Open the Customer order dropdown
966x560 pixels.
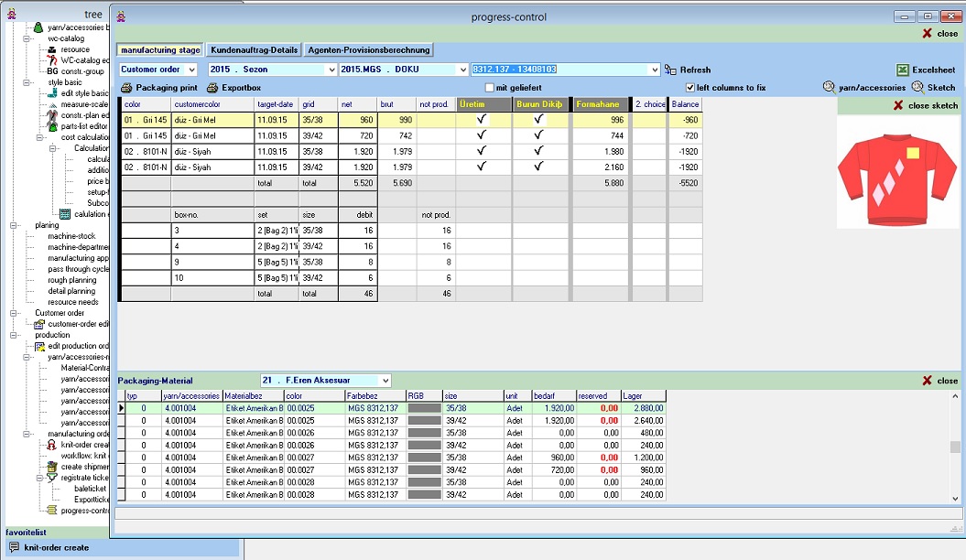(190, 70)
